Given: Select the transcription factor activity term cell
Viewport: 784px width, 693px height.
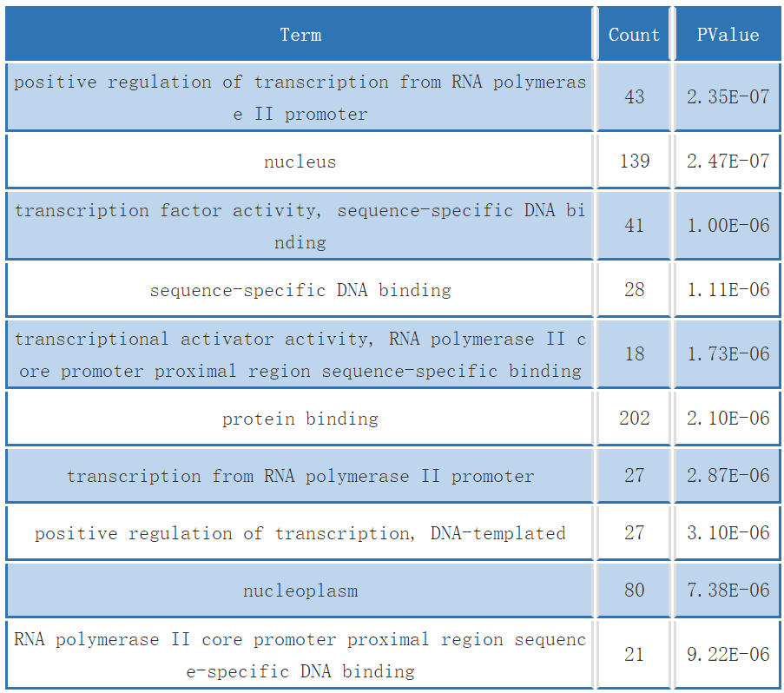Looking at the screenshot, I should point(300,225).
